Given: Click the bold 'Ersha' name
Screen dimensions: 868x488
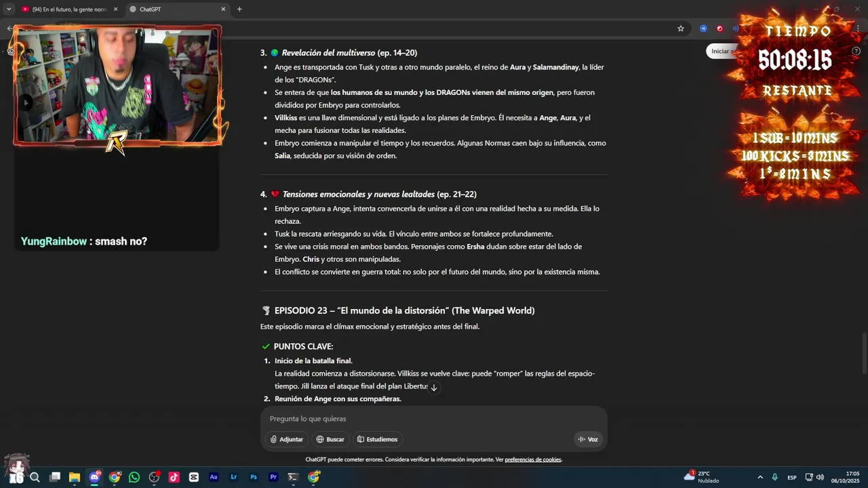Looking at the screenshot, I should pos(475,247).
